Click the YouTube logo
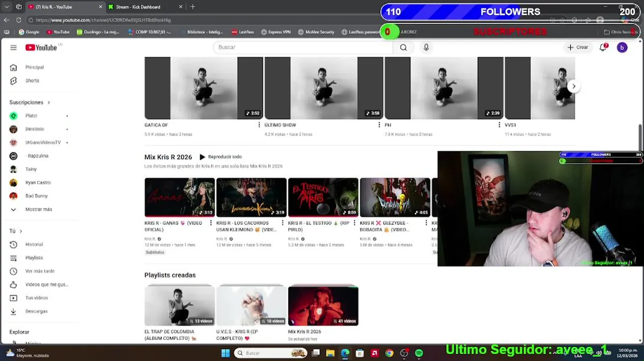The width and height of the screenshot is (644, 361). click(41, 48)
